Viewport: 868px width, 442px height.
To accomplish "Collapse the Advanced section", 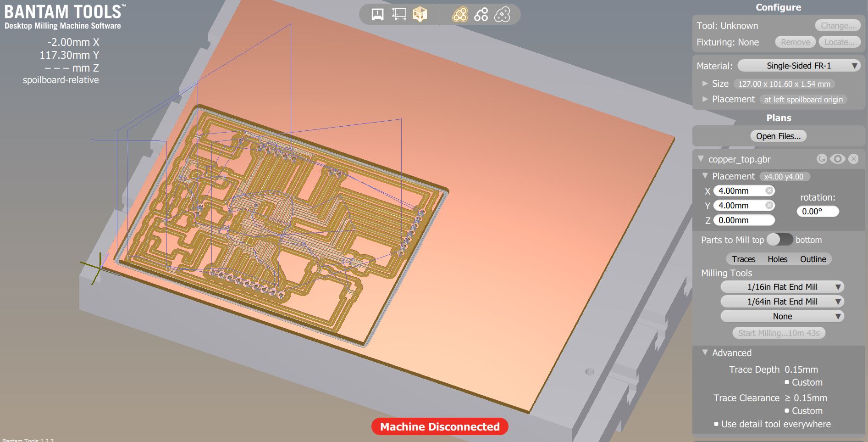I will click(x=705, y=352).
